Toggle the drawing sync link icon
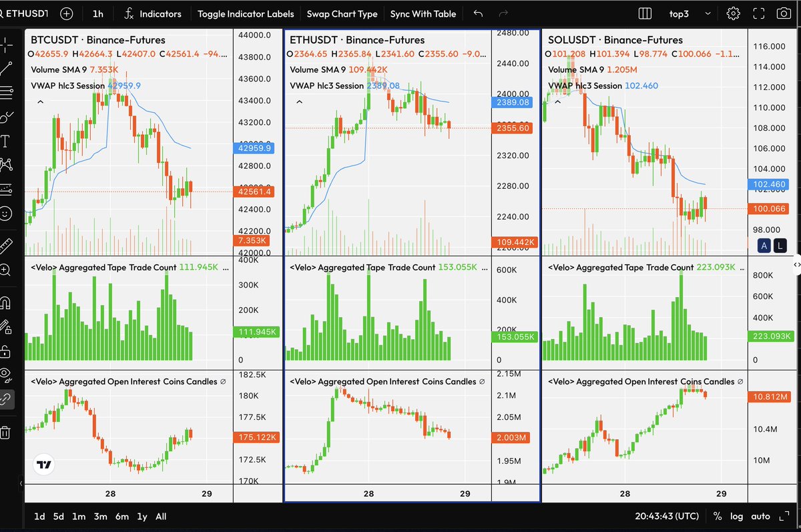801x532 pixels. coord(6,399)
